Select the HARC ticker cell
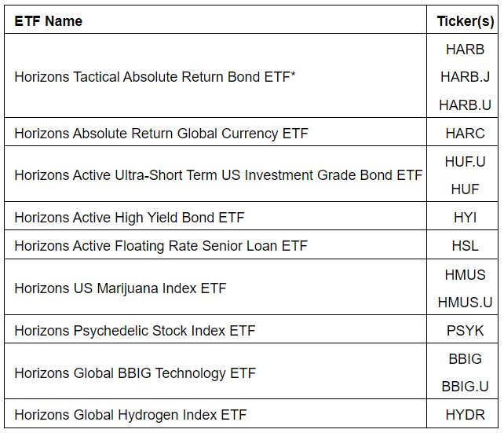This screenshot has height=433, width=504. point(465,134)
